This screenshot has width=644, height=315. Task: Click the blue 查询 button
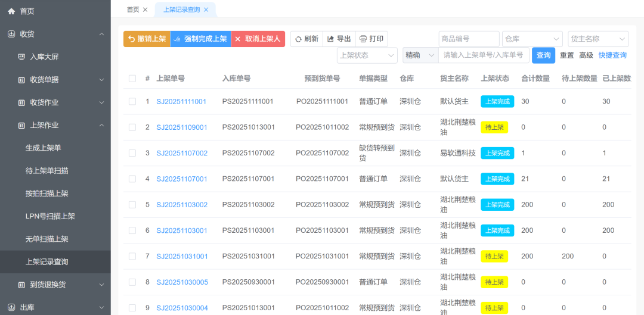click(x=543, y=55)
